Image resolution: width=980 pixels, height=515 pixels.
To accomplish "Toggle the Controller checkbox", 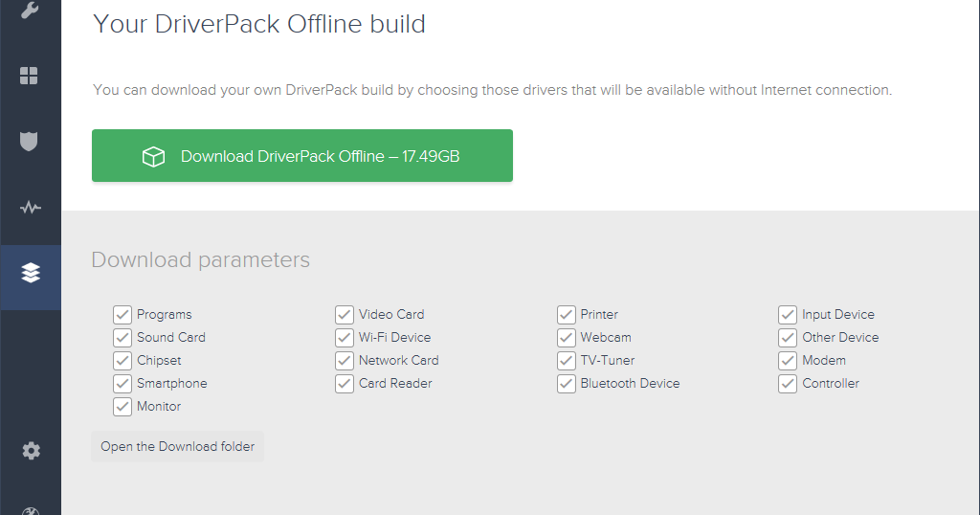I will coord(788,384).
